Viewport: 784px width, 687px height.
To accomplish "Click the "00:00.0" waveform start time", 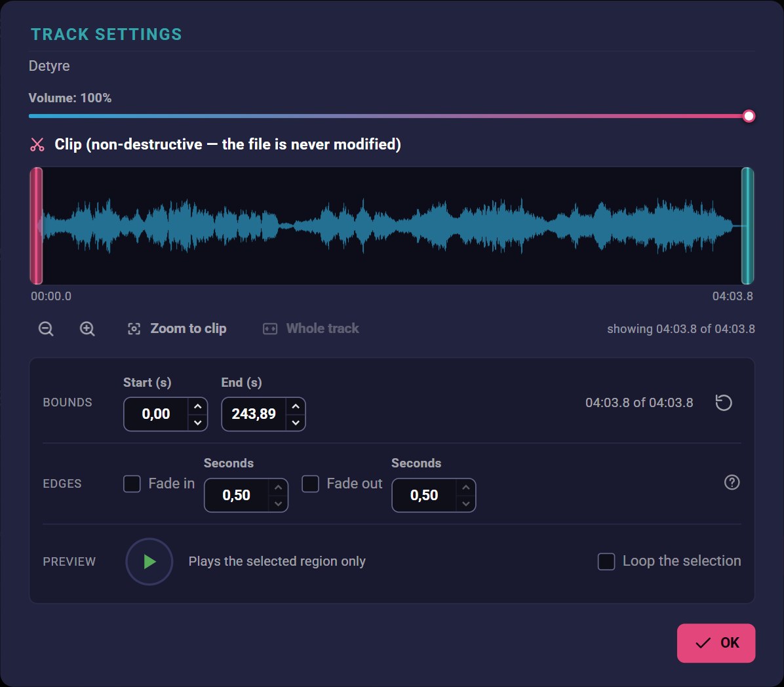I will pyautogui.click(x=51, y=296).
